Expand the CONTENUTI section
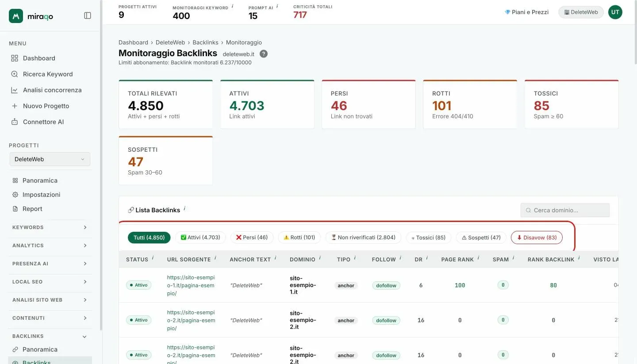The width and height of the screenshot is (637, 364). coord(50,318)
